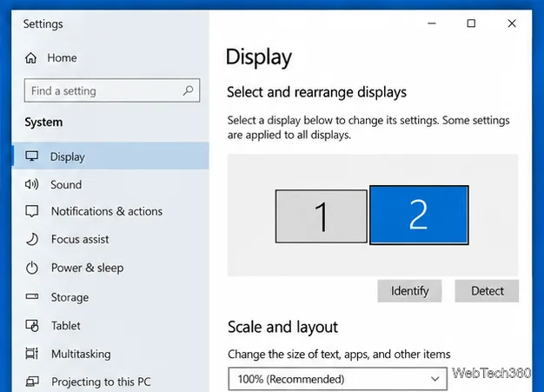Click the Find a setting search box
The height and width of the screenshot is (392, 544).
point(112,90)
